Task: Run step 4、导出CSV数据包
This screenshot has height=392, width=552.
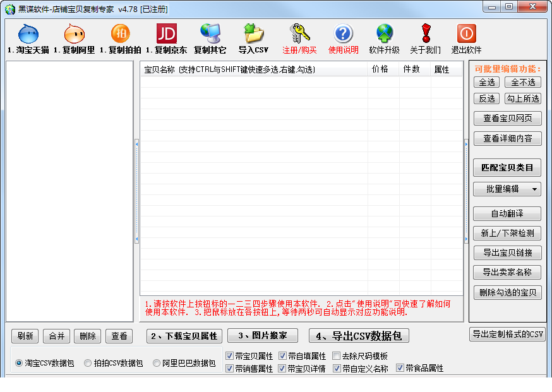Action: point(359,336)
